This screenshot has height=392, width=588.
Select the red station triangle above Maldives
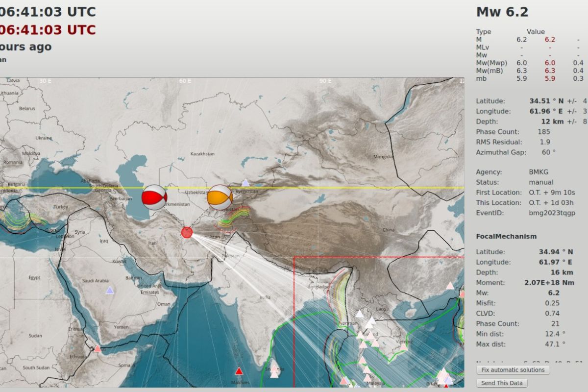point(239,370)
